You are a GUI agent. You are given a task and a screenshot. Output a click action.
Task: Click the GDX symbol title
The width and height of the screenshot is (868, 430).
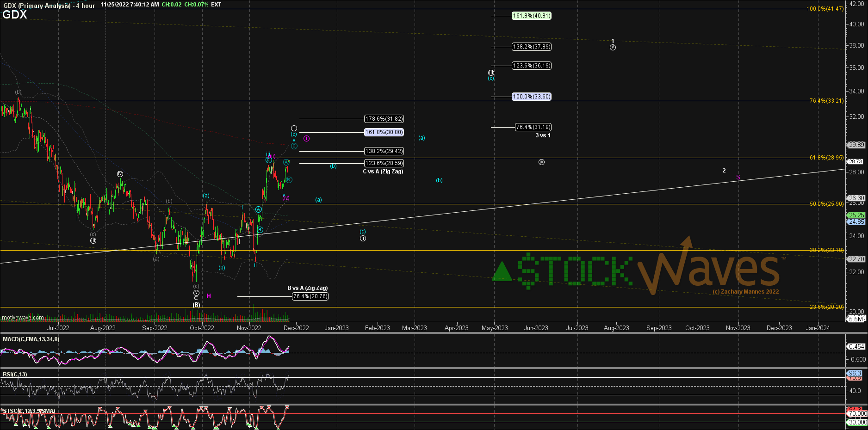(15, 15)
